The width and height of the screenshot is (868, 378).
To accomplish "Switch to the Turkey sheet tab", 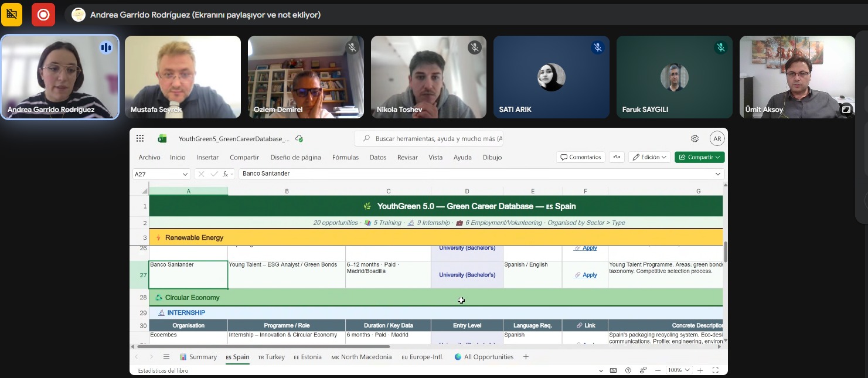I will pyautogui.click(x=271, y=357).
